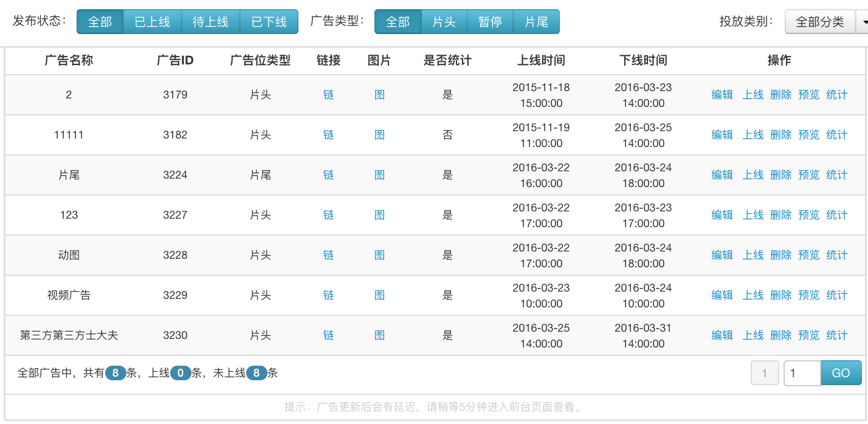Choose the 片尾 ad type filter
The image size is (868, 424).
point(536,22)
